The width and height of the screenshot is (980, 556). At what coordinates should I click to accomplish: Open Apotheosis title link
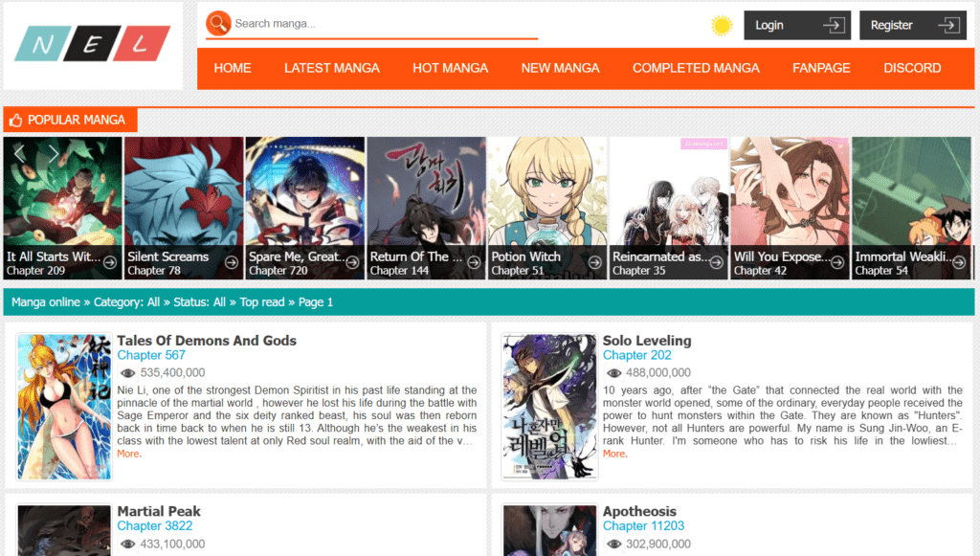639,511
